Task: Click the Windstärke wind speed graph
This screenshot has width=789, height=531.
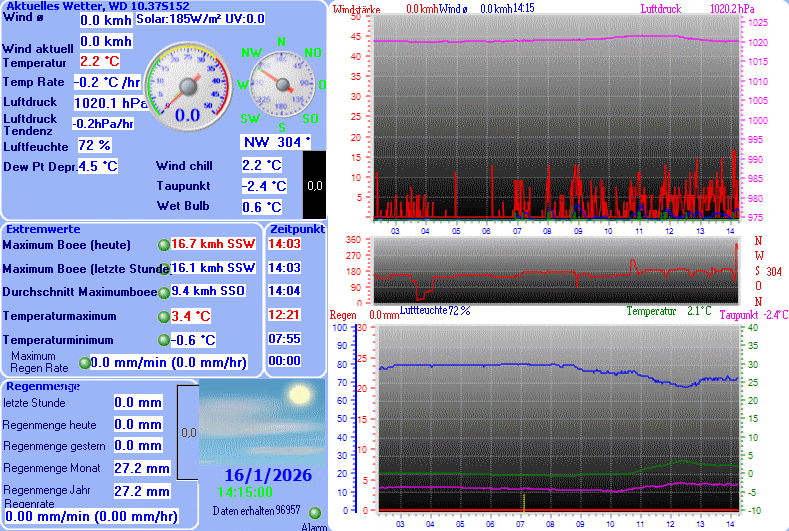Action: 555,120
